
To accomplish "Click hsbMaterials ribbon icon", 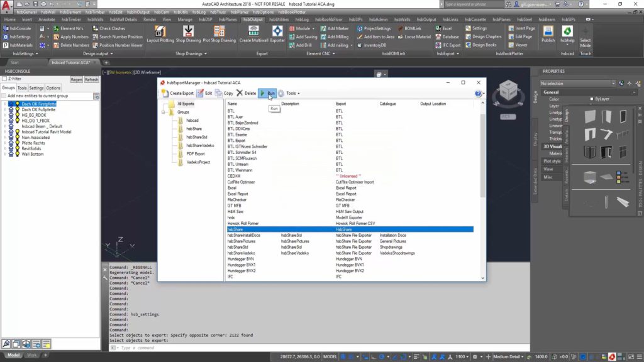I will click(18, 45).
